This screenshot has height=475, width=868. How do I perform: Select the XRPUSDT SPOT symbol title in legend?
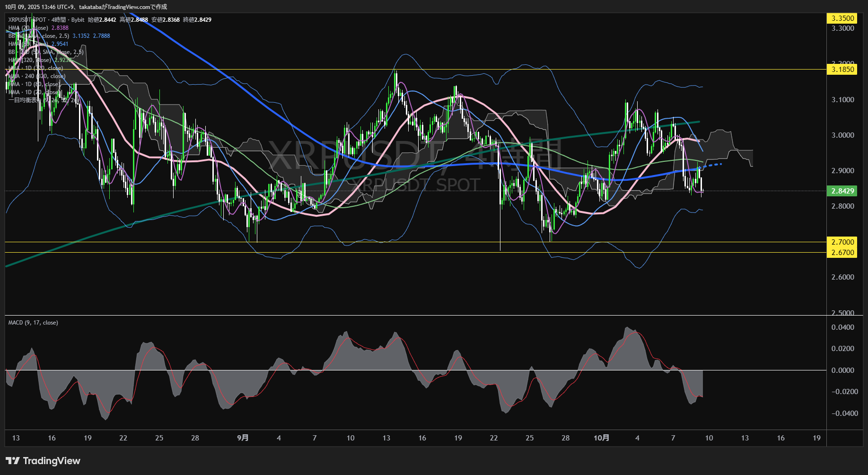27,20
